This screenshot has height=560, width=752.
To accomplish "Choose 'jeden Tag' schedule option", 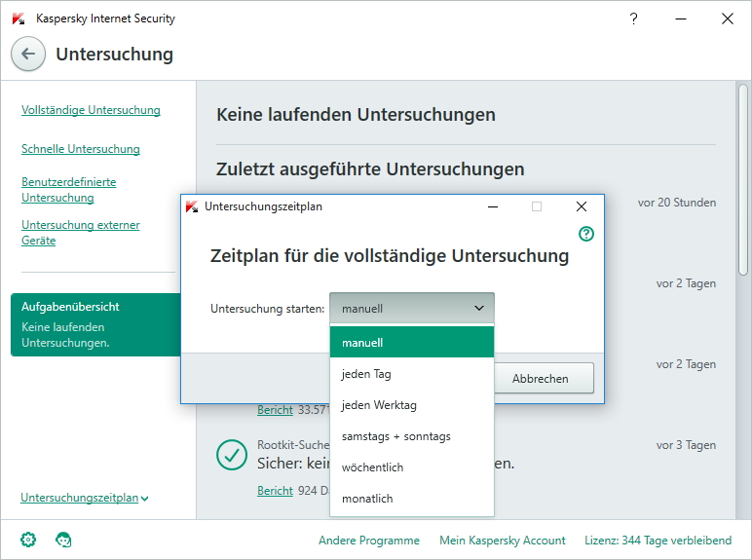I will (412, 373).
